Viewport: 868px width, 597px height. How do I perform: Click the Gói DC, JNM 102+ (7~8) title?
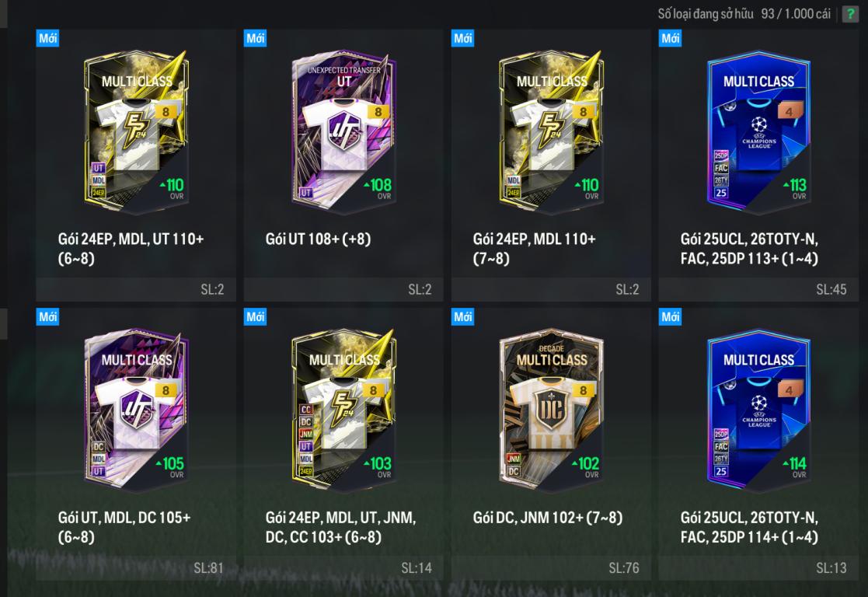pos(548,518)
